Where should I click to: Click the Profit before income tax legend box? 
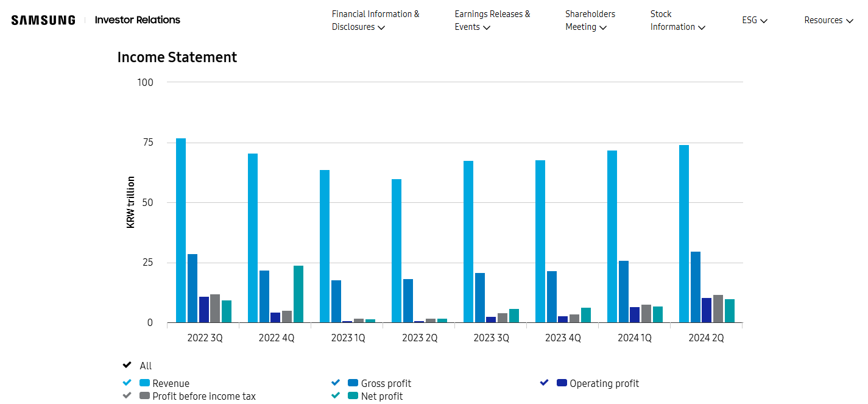145,396
